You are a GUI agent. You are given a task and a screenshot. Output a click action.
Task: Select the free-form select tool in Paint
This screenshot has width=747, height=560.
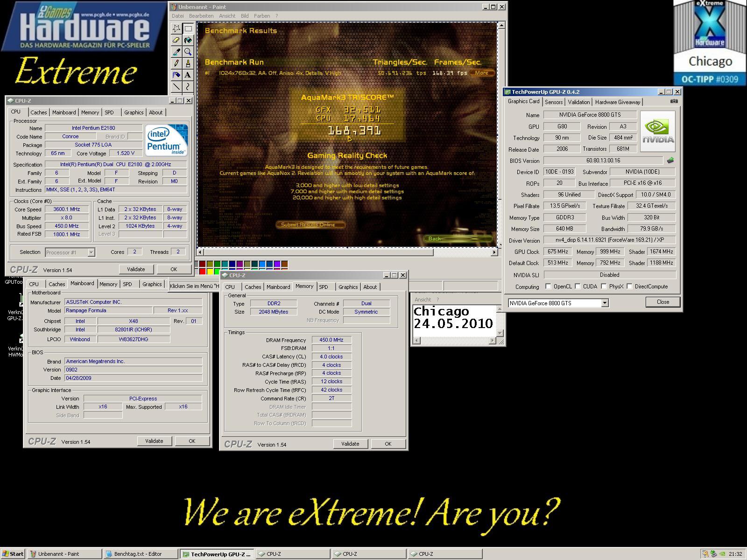(176, 28)
